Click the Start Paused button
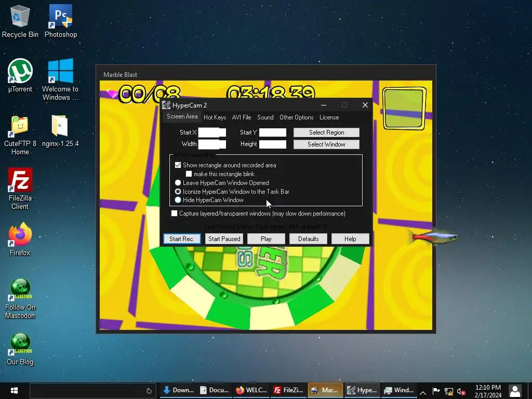532x399 pixels. 224,238
